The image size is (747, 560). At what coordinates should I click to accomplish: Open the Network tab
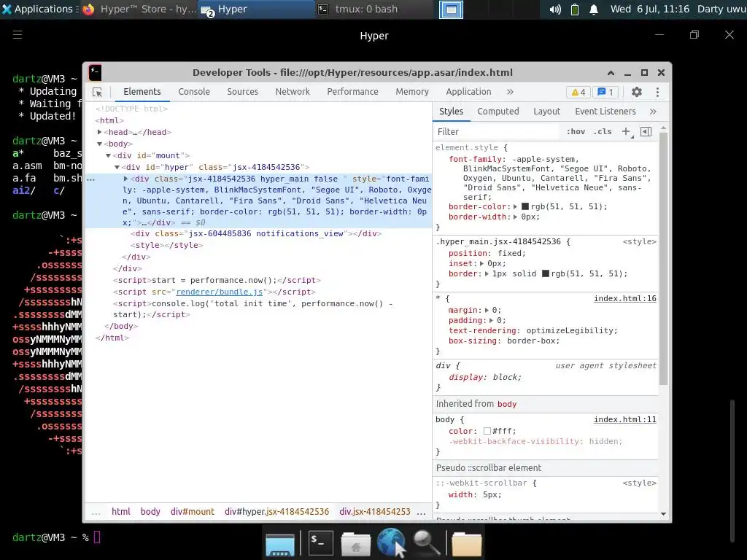(x=293, y=92)
